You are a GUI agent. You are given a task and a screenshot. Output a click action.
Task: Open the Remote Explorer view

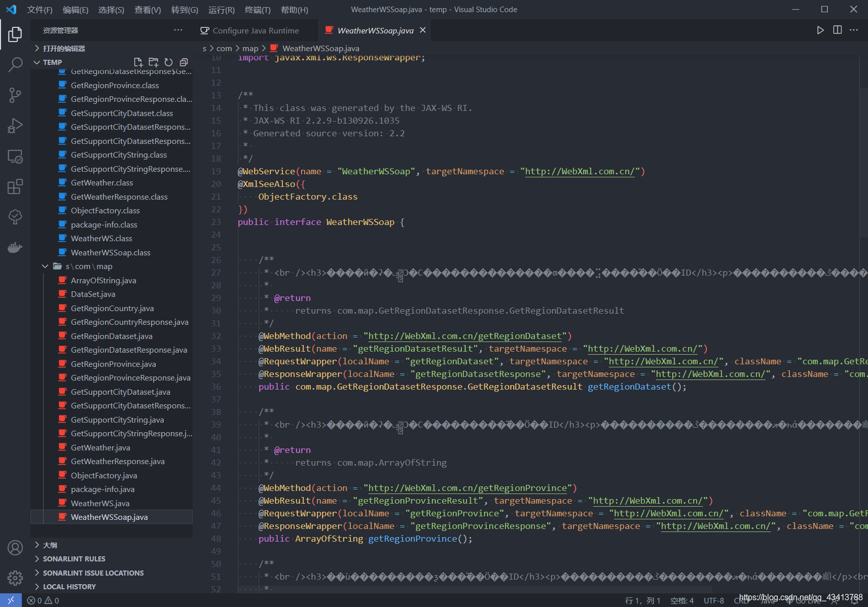click(x=15, y=157)
